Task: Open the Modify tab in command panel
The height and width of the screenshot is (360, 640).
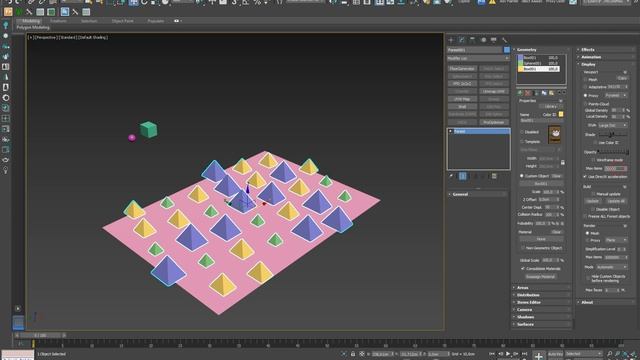Action: (462, 40)
